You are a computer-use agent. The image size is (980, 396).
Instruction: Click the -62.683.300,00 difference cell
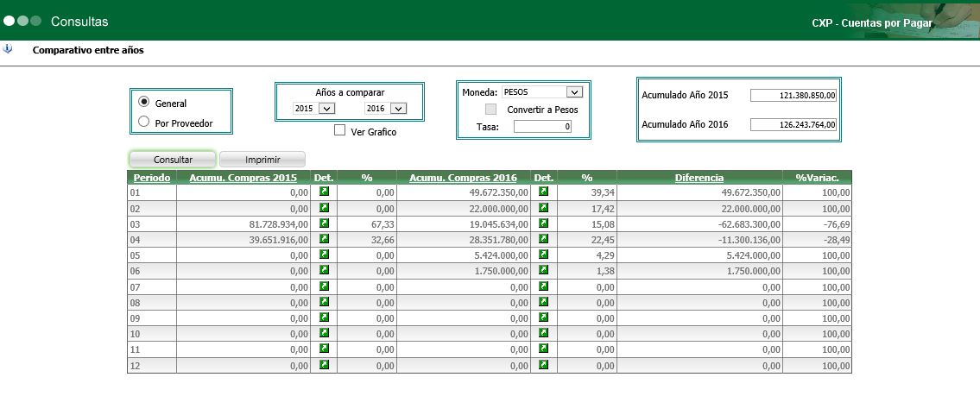[699, 223]
